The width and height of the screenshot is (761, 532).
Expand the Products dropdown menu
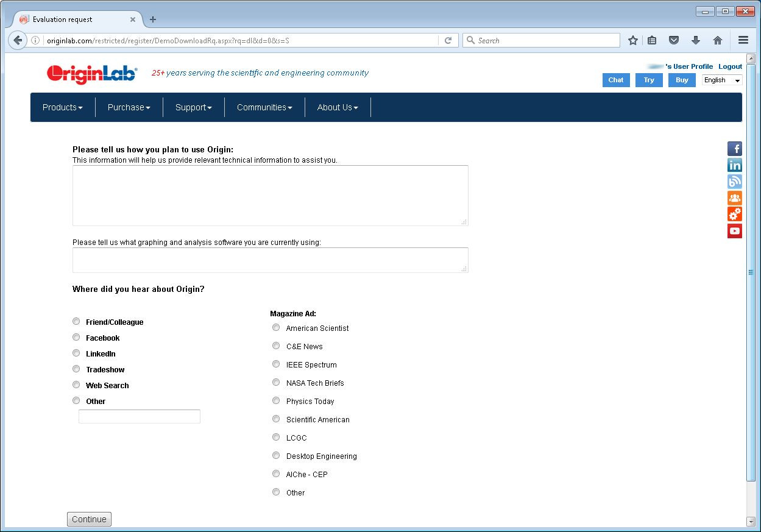pyautogui.click(x=62, y=107)
